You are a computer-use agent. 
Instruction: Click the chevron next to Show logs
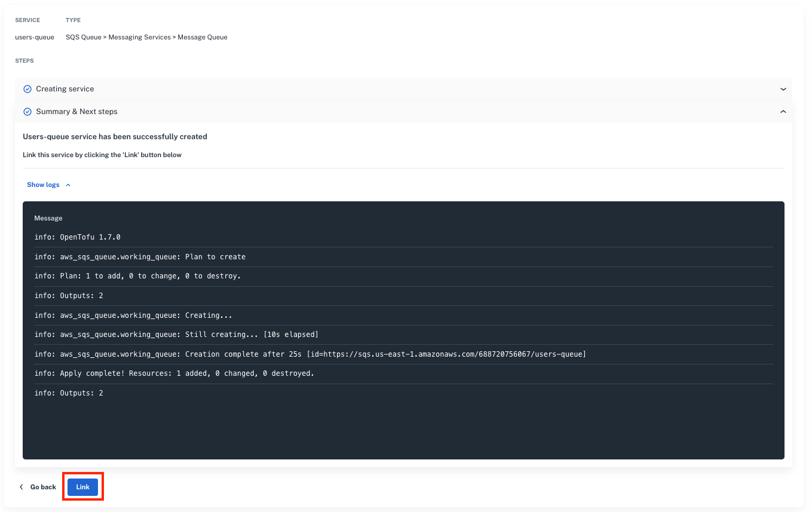coord(68,185)
